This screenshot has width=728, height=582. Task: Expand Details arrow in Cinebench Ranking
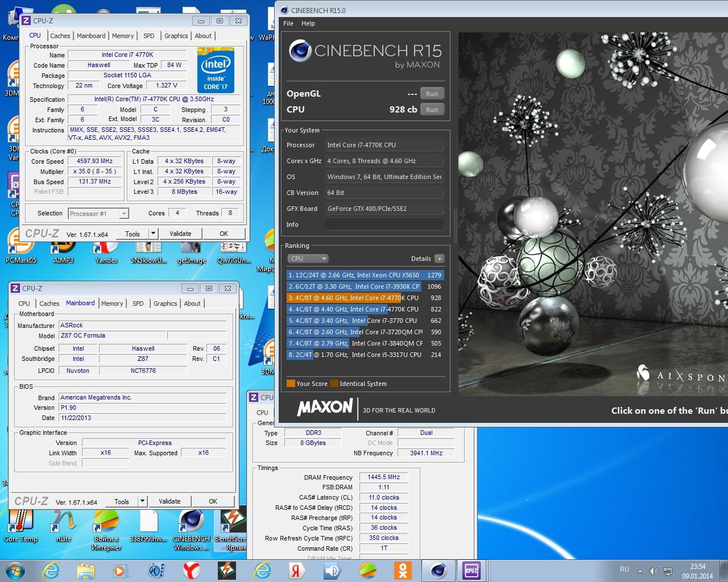click(439, 259)
